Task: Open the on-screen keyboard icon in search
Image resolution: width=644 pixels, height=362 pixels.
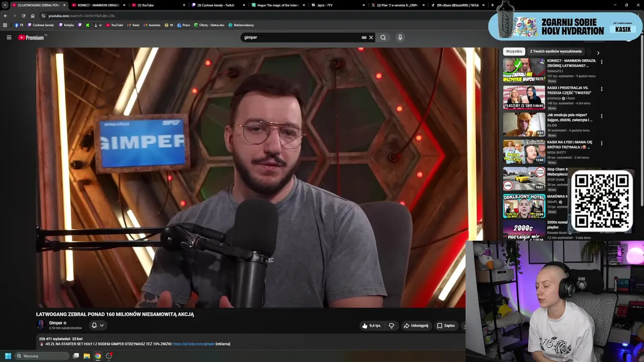Action: coord(364,37)
